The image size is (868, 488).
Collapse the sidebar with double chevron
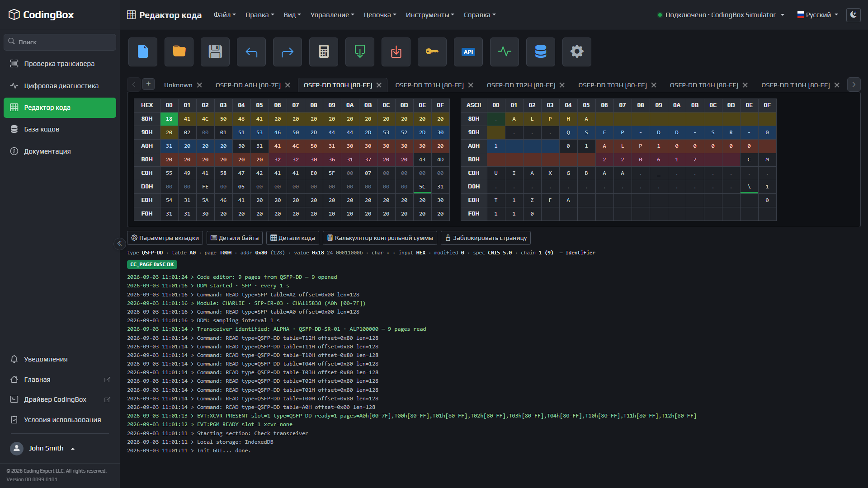pyautogui.click(x=119, y=244)
